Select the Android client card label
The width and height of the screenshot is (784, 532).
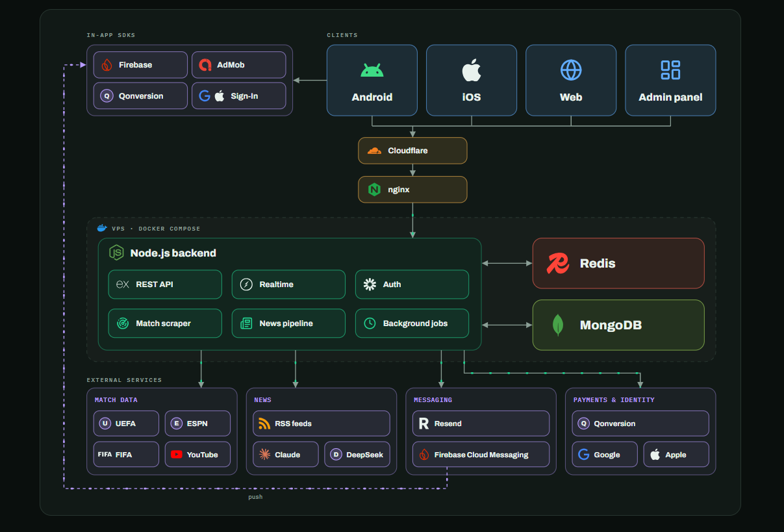(372, 97)
